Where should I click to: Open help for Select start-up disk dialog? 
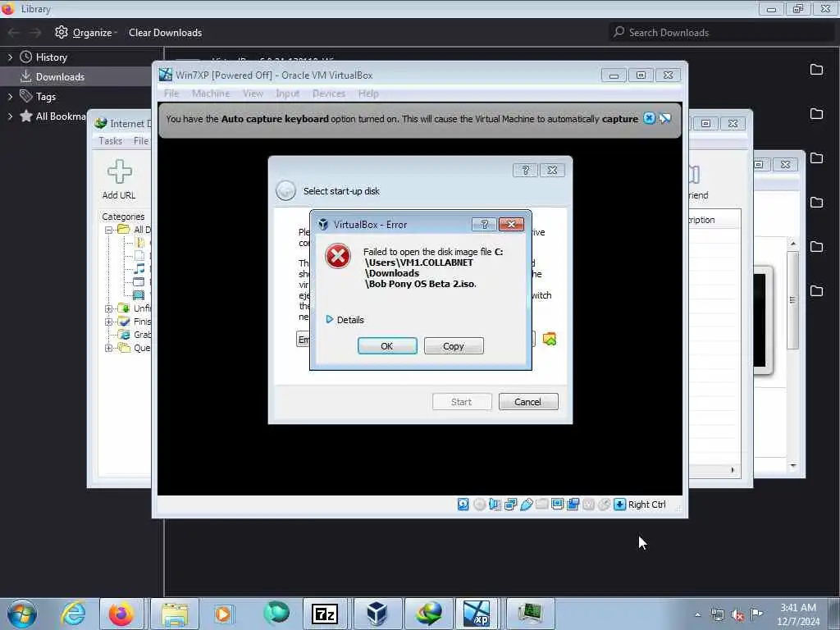click(525, 170)
